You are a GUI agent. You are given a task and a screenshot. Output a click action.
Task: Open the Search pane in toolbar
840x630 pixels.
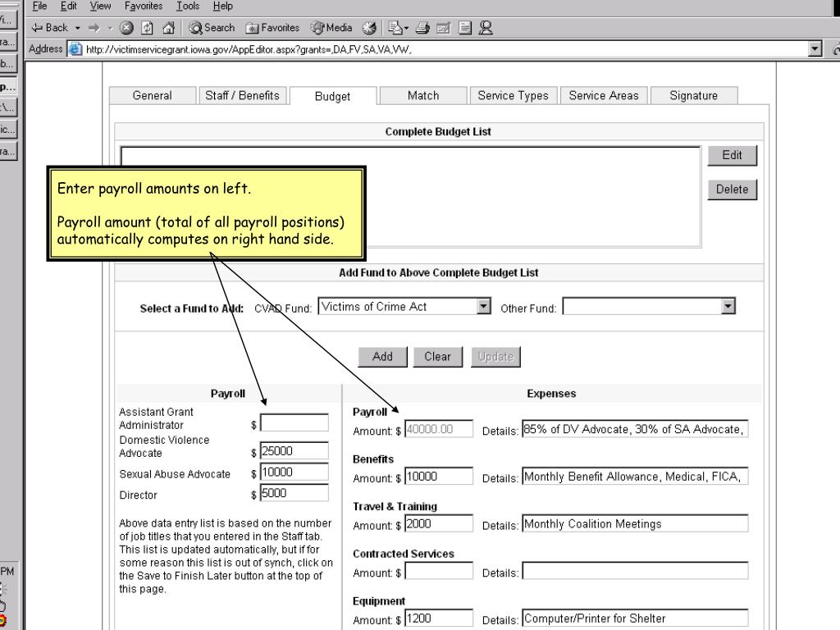pyautogui.click(x=212, y=27)
